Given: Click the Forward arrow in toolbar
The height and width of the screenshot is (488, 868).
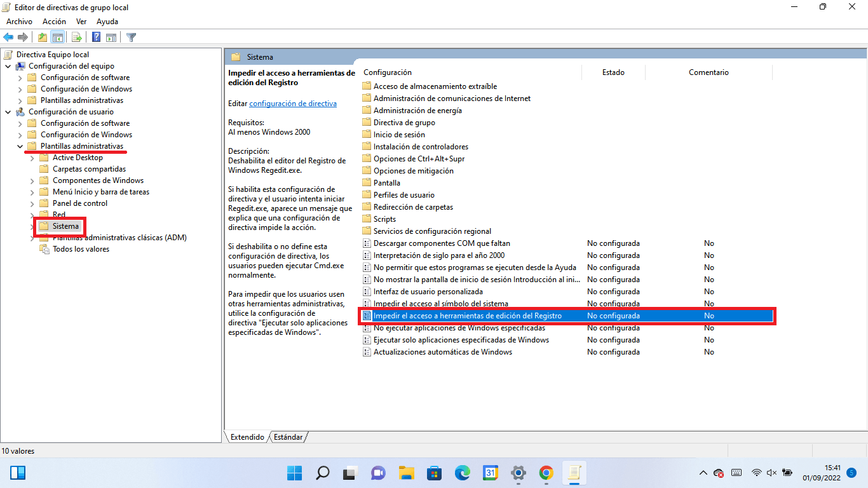Looking at the screenshot, I should (x=23, y=37).
